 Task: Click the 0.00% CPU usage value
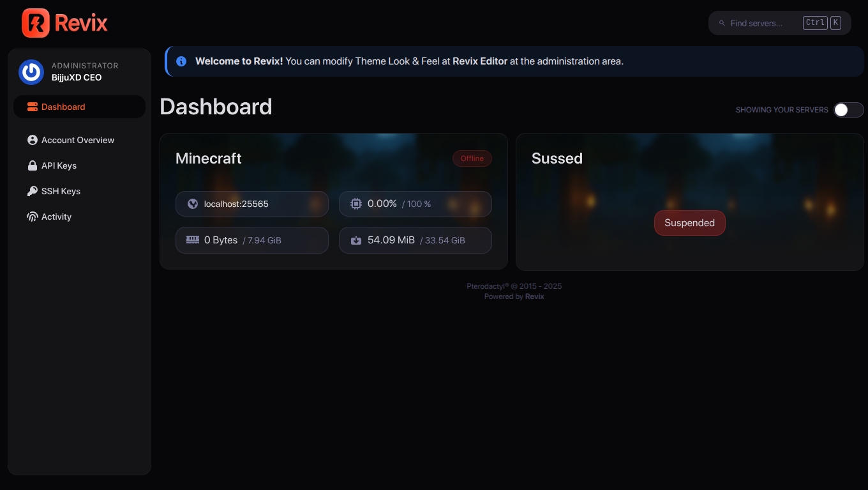pos(382,204)
